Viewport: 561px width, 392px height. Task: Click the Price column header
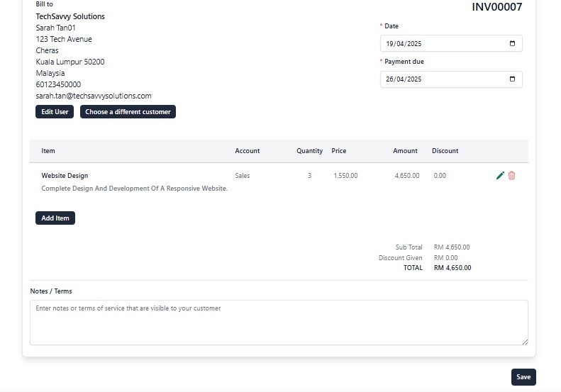[338, 150]
